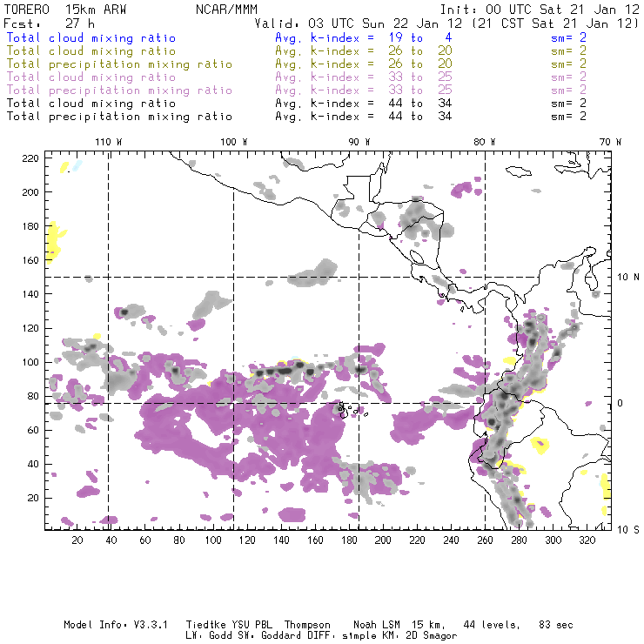Click the '70 W' longitude label
The width and height of the screenshot is (644, 644).
pyautogui.click(x=611, y=142)
